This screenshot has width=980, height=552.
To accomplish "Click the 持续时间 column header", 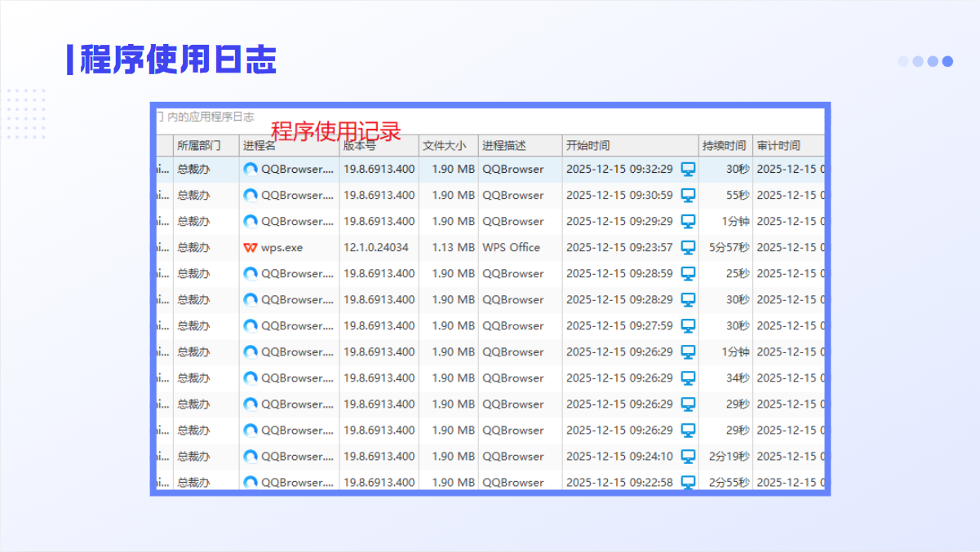I will [x=725, y=146].
